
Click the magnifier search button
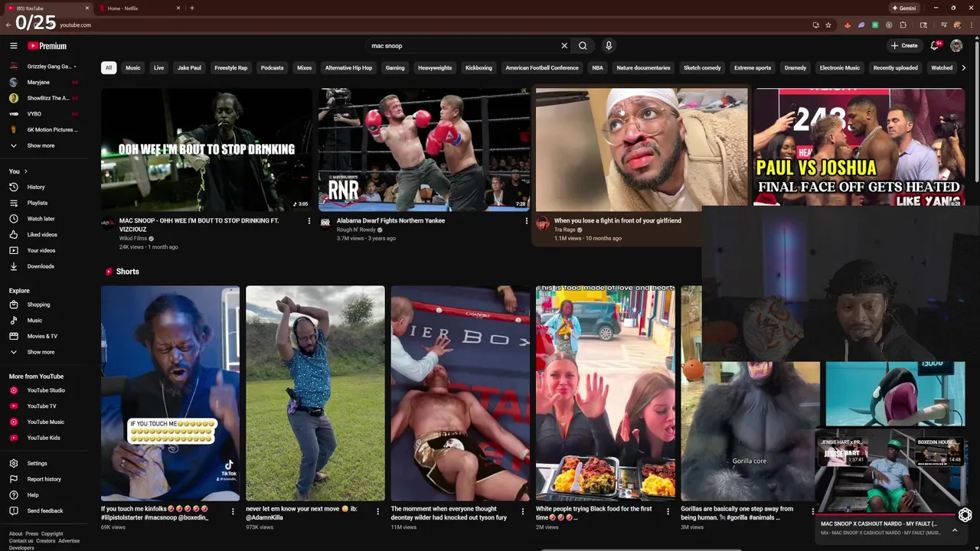click(x=583, y=46)
